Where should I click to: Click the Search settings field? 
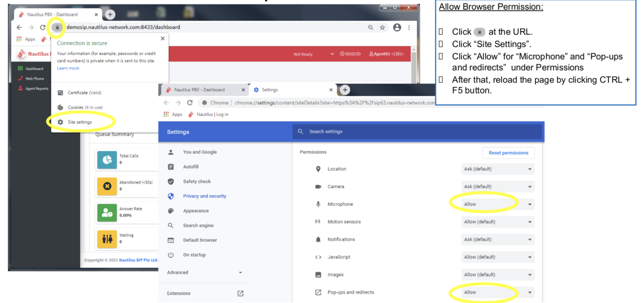(x=417, y=132)
